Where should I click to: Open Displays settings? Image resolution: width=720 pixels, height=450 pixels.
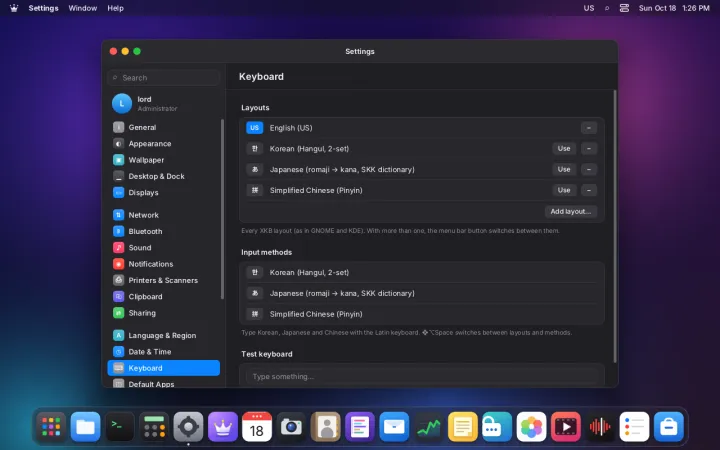[x=163, y=192]
